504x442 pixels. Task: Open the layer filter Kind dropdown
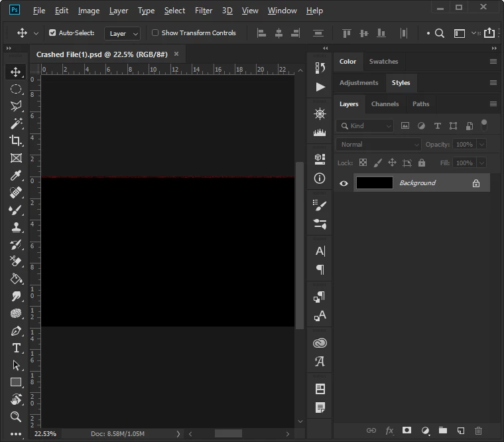[x=365, y=126]
